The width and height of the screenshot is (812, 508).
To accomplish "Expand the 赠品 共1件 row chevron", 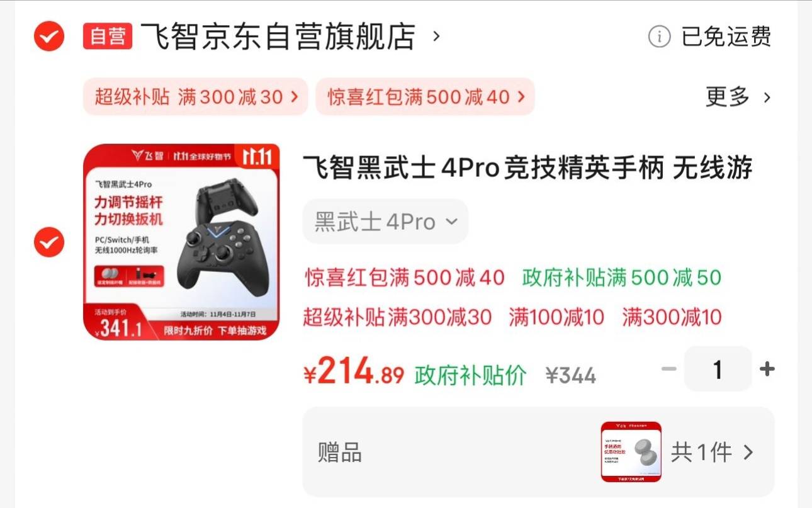I will (x=748, y=452).
